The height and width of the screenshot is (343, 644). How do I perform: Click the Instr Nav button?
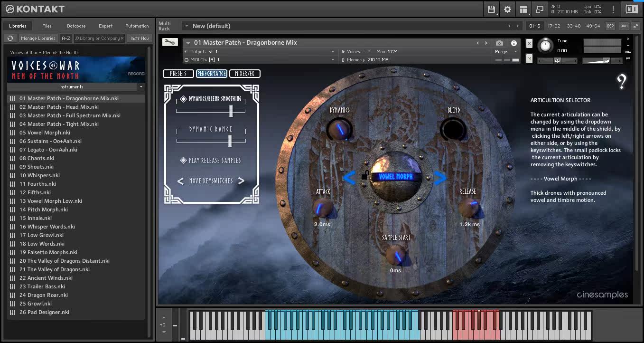click(139, 38)
